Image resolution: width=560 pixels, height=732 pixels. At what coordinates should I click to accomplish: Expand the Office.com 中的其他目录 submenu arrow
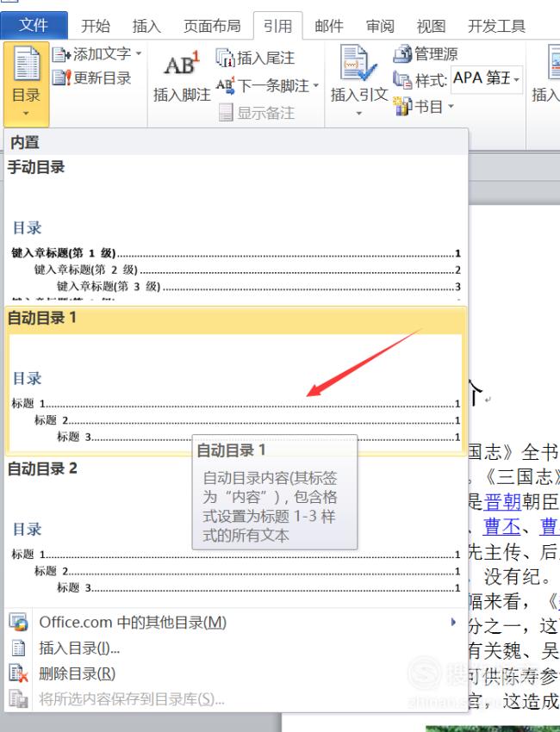[x=453, y=622]
